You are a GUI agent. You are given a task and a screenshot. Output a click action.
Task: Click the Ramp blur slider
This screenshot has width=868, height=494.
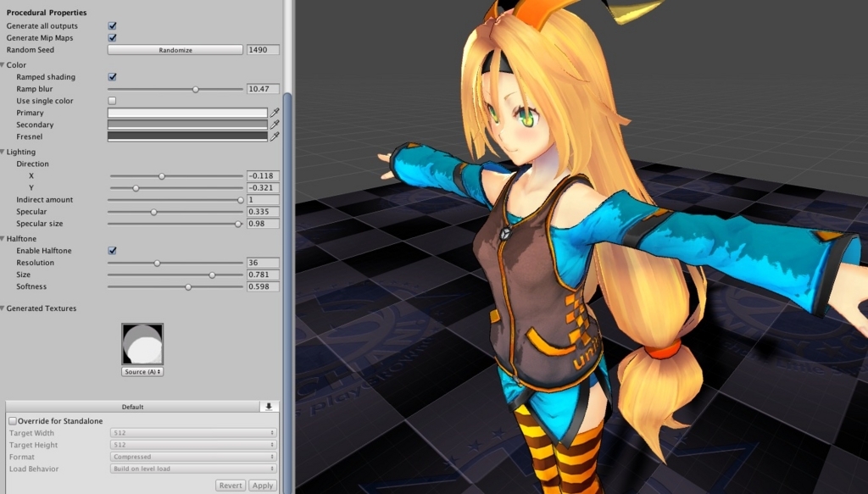(175, 89)
